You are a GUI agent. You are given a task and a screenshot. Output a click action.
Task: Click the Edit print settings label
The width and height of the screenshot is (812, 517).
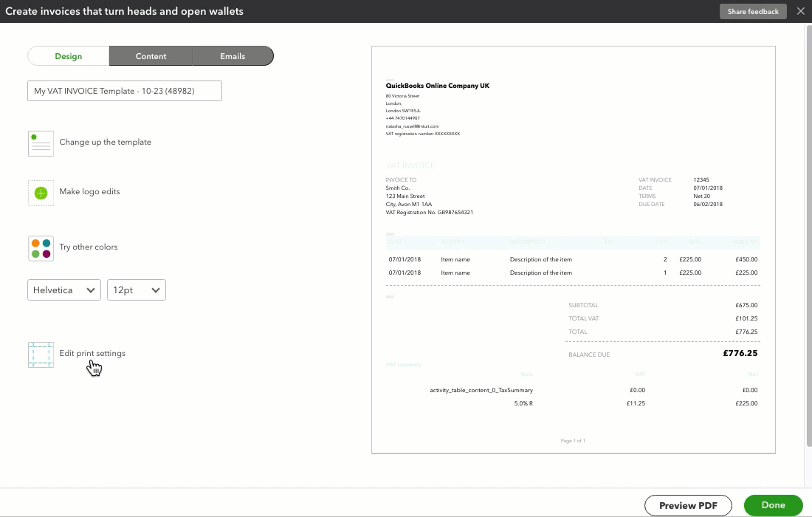pos(92,353)
